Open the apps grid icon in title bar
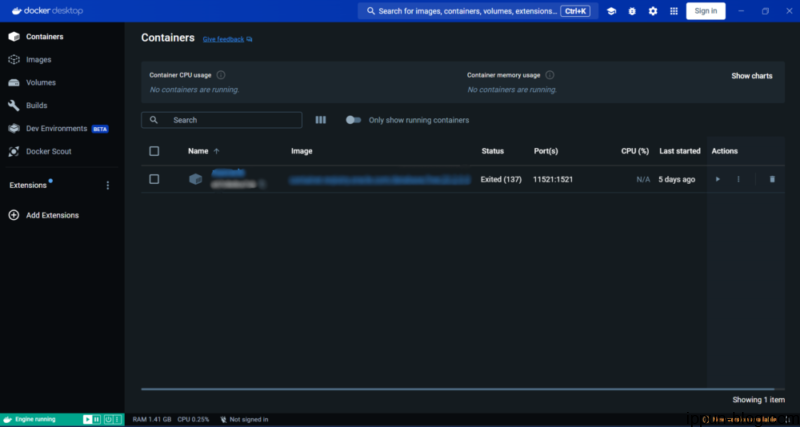 [674, 11]
